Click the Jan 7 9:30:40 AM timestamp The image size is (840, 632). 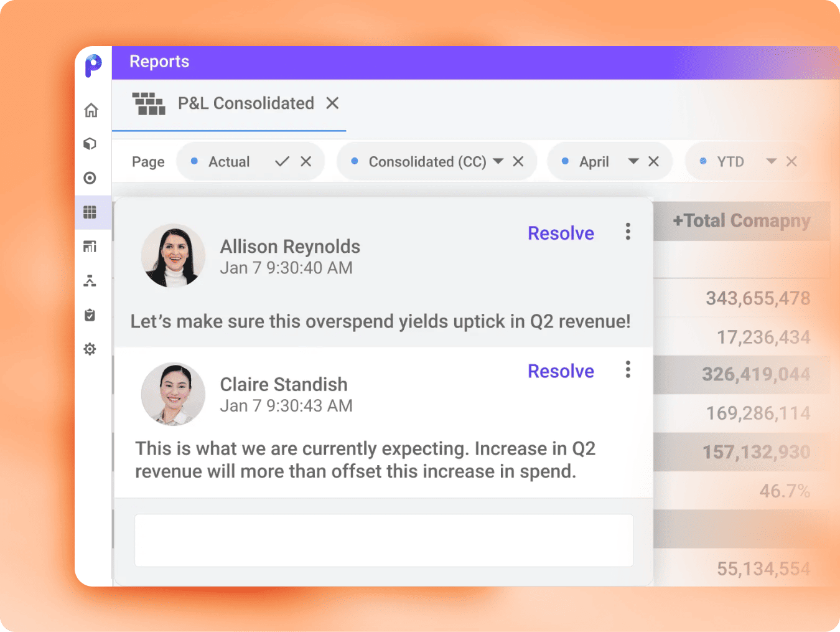pyautogui.click(x=286, y=268)
